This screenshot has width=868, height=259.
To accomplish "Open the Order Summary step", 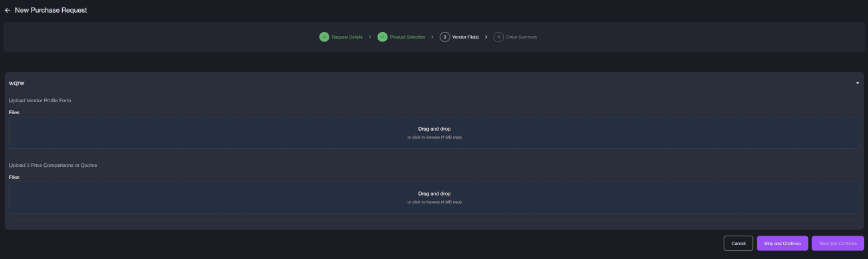I will pyautogui.click(x=522, y=37).
